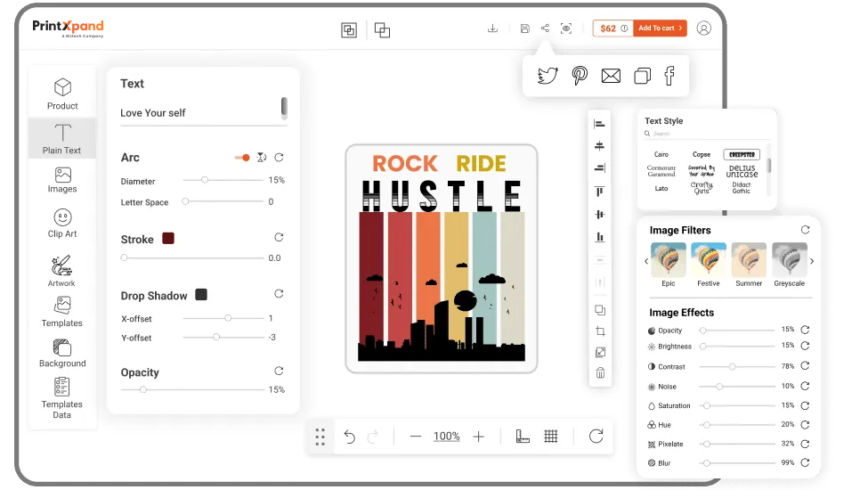
Task: Click the resize icon in vertical toolbar
Action: [600, 353]
